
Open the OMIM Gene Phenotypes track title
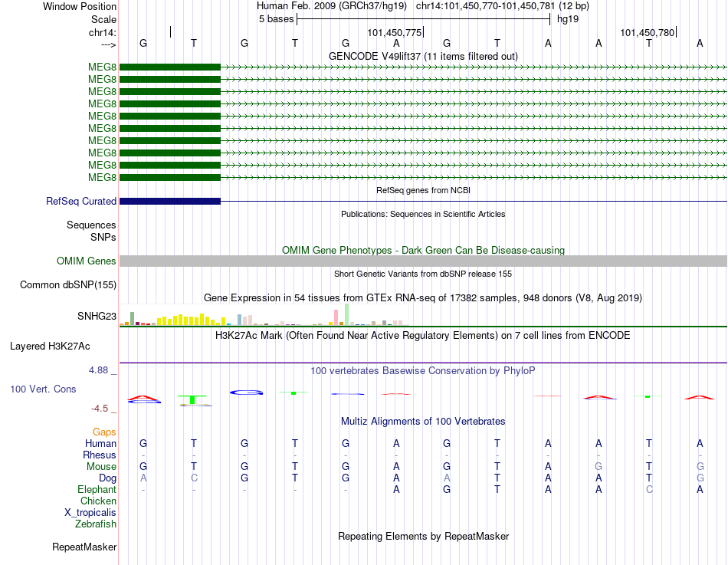point(423,250)
